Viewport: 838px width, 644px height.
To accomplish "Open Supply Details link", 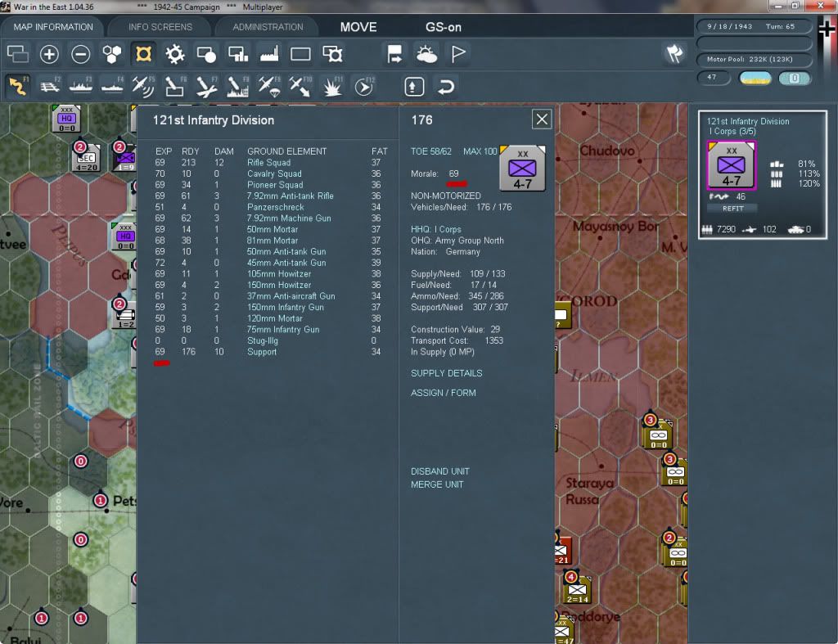I will tap(446, 373).
